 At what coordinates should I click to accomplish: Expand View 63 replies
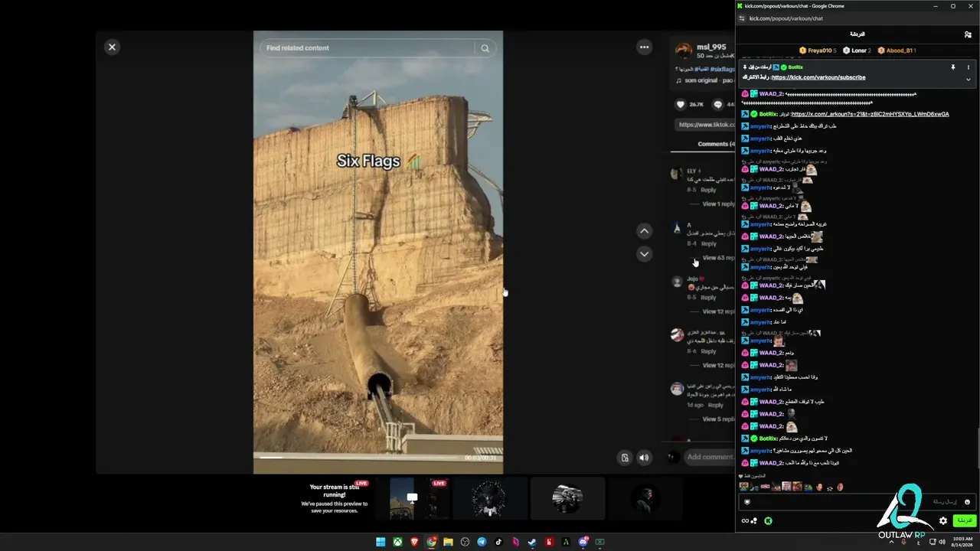[x=718, y=258]
